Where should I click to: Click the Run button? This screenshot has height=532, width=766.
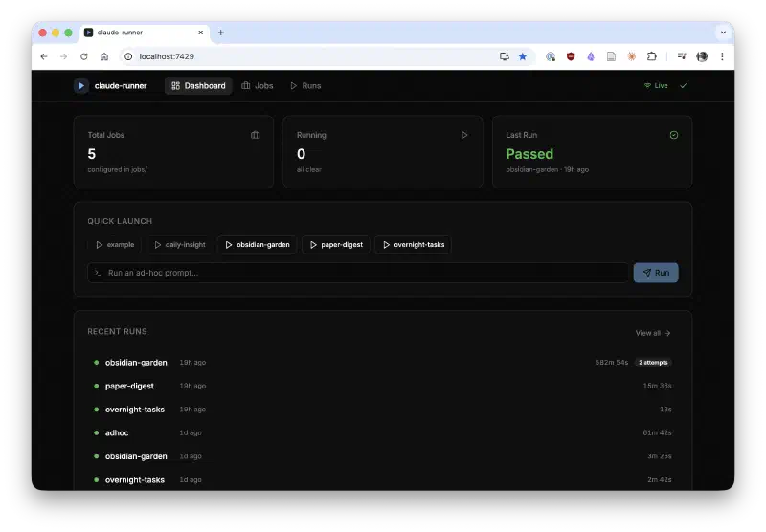coord(656,273)
